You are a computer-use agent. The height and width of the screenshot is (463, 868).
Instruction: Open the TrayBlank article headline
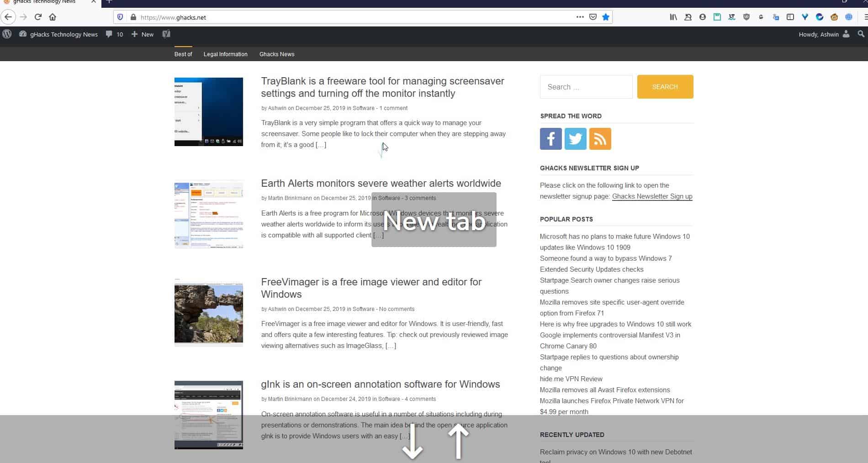(383, 87)
